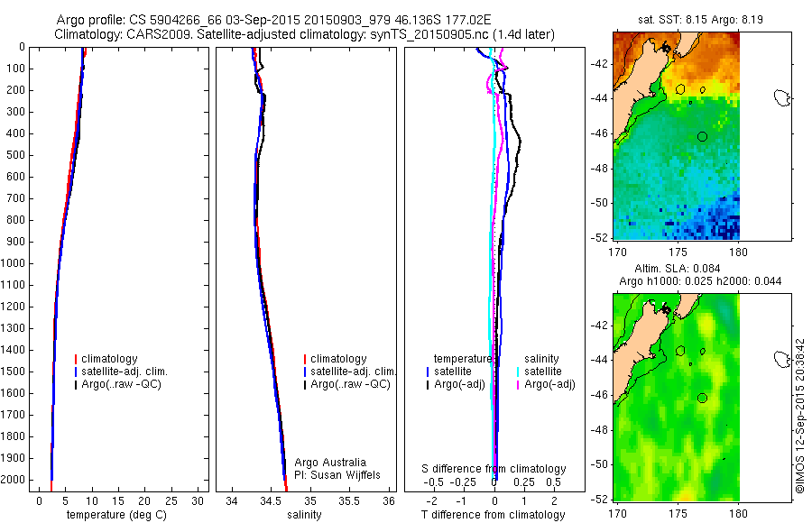The image size is (812, 523).
Task: Click the island outline east of SST map
Action: (781, 97)
